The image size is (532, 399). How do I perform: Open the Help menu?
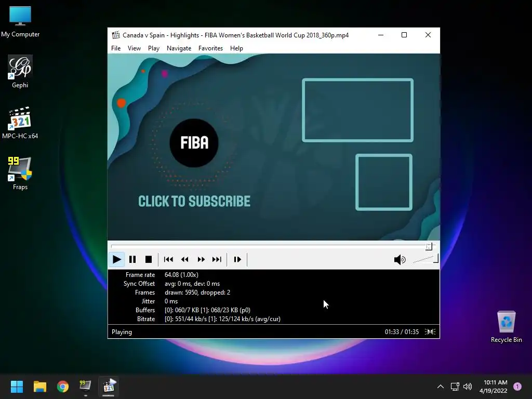tap(236, 48)
